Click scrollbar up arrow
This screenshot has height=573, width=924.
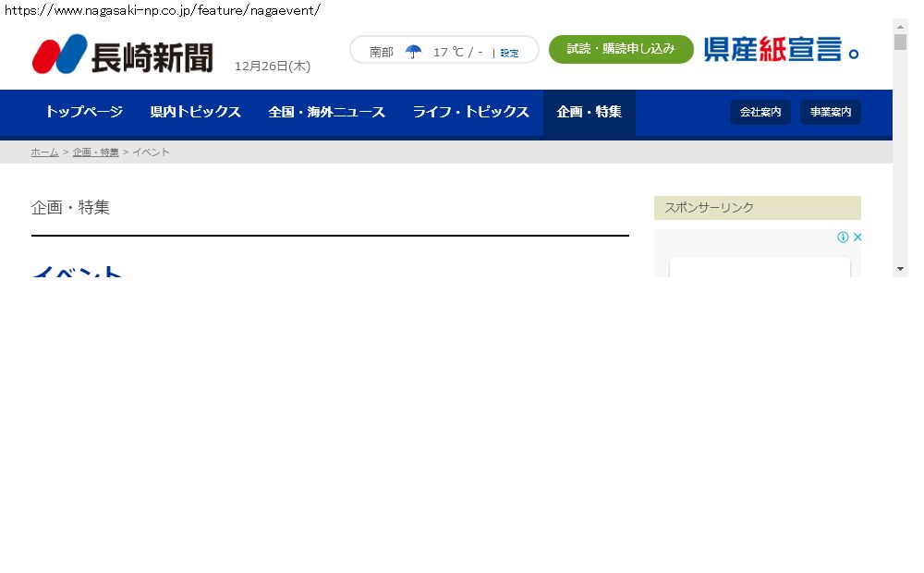[x=900, y=26]
